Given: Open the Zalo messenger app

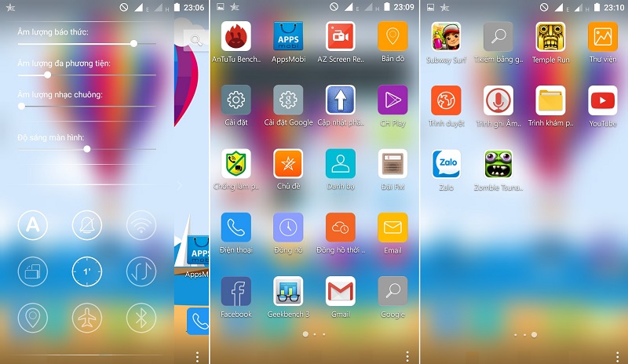Looking at the screenshot, I should point(446,164).
